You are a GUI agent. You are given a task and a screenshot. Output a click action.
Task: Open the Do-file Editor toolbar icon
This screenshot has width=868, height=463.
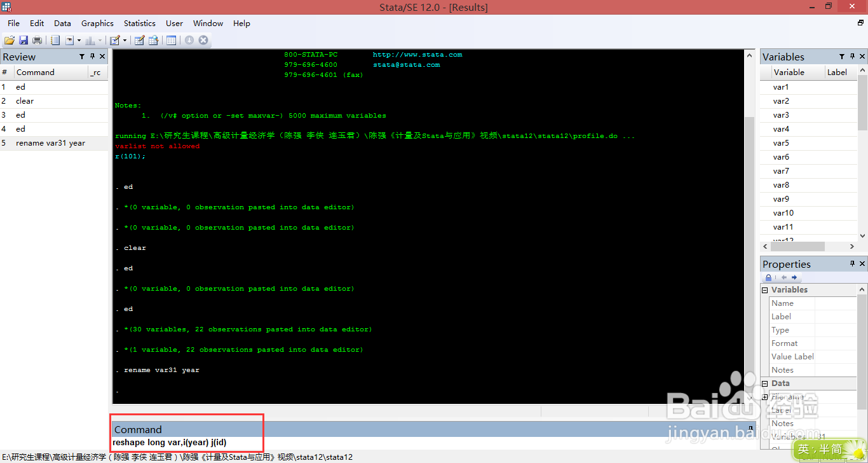tap(115, 40)
